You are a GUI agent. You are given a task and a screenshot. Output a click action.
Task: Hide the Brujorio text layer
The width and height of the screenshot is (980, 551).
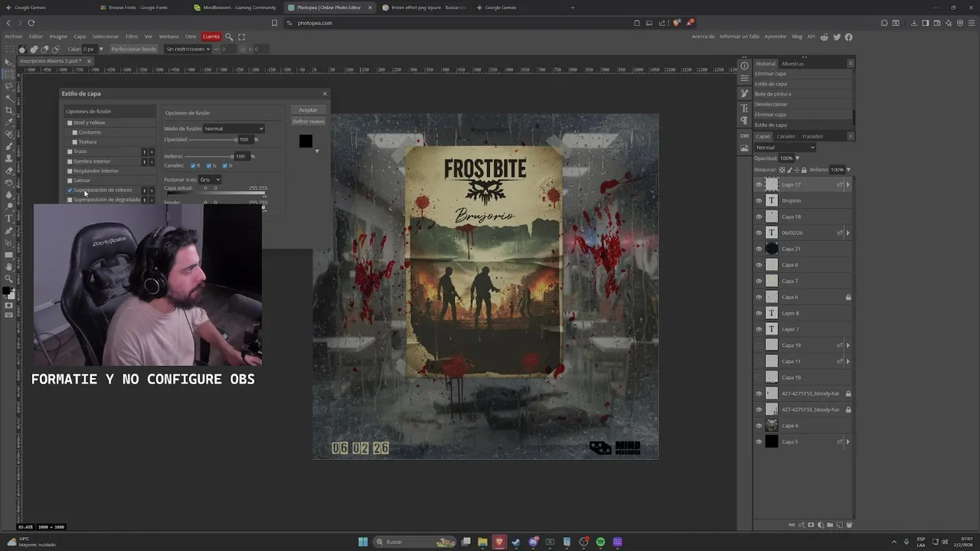click(759, 201)
